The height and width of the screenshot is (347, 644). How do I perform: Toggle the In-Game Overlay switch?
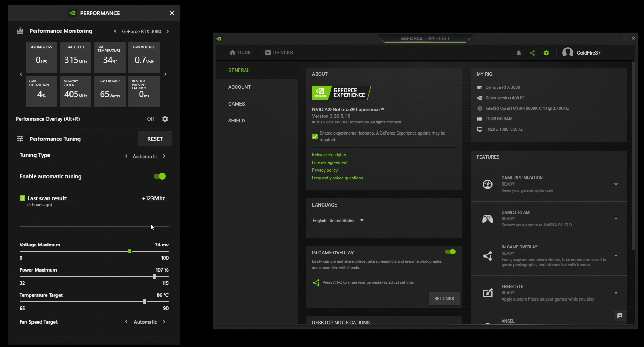click(450, 252)
